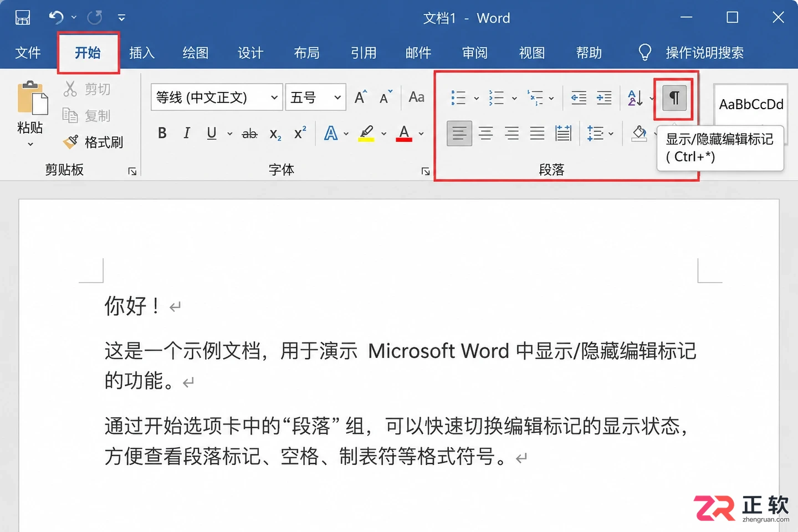This screenshot has width=798, height=532.
Task: Click the Increase Indent icon
Action: point(604,98)
